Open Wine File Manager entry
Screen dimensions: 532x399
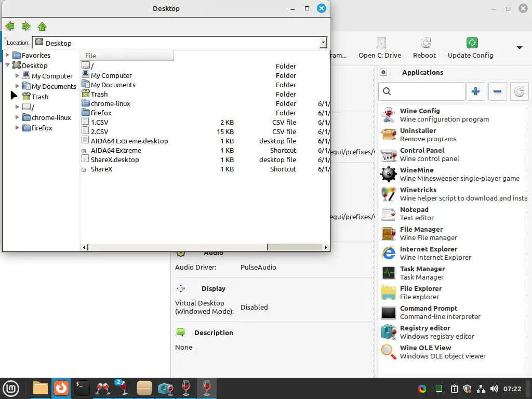[453, 233]
